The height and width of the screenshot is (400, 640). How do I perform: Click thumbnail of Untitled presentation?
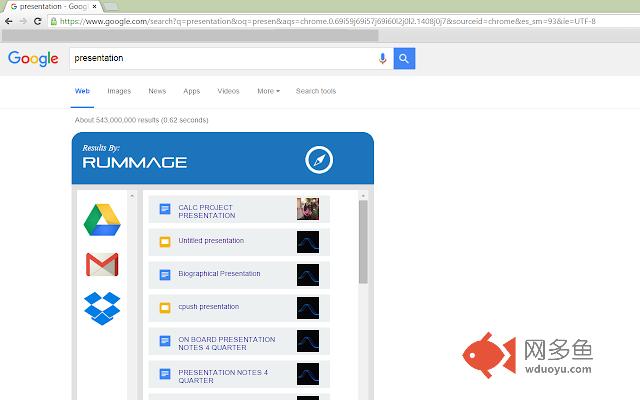pos(308,242)
